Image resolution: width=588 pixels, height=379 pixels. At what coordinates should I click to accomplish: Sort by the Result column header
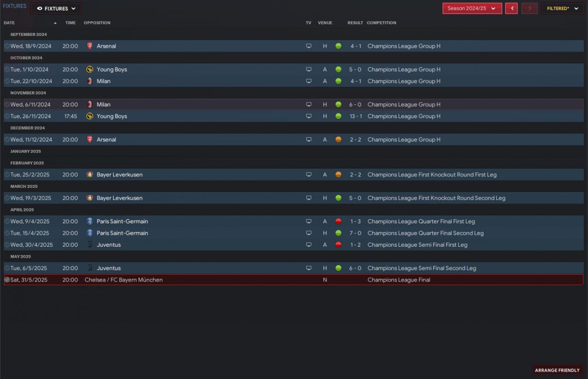pos(355,23)
